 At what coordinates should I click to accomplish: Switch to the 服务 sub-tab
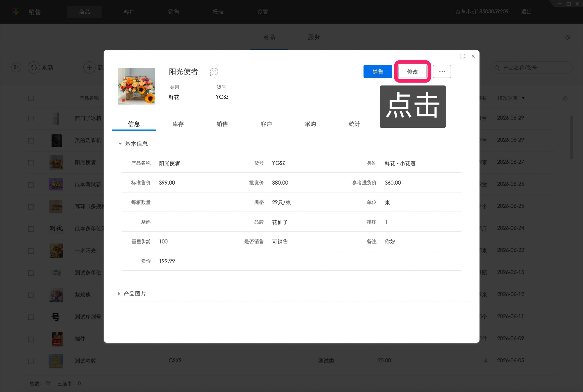point(314,37)
